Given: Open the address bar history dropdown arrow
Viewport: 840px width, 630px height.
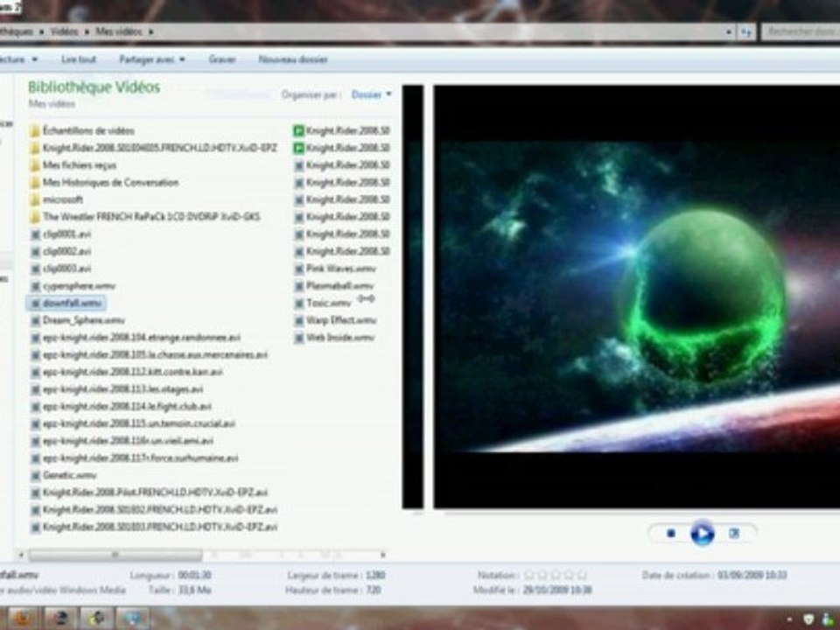Looking at the screenshot, I should tap(729, 32).
